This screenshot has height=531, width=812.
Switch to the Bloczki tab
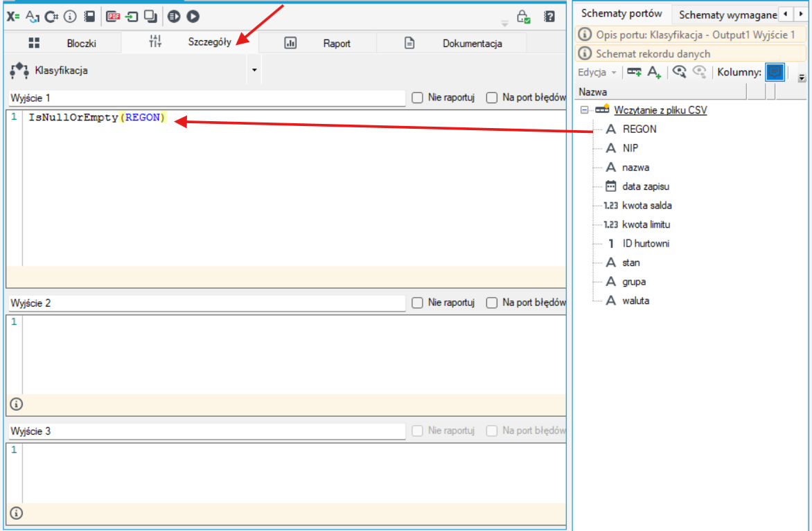coord(62,44)
